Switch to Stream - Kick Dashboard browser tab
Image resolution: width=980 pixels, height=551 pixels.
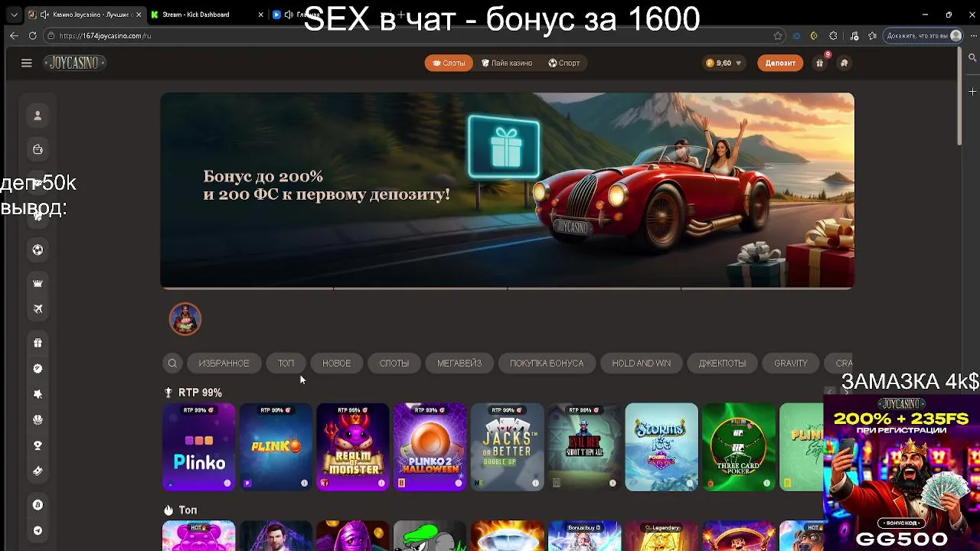click(x=196, y=15)
